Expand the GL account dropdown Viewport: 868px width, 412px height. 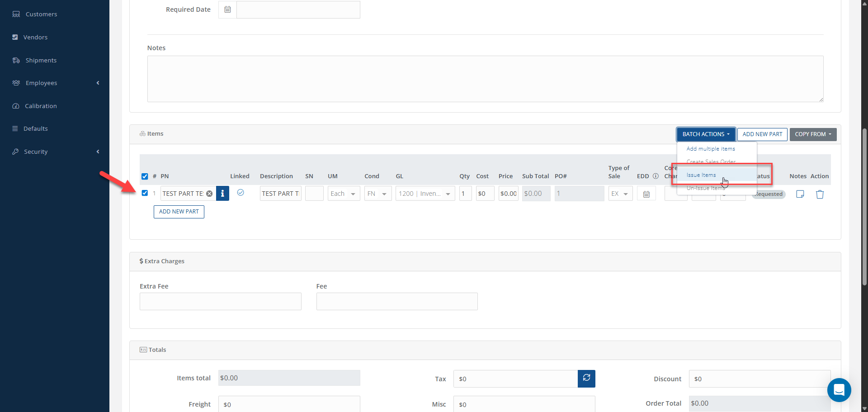(x=425, y=194)
